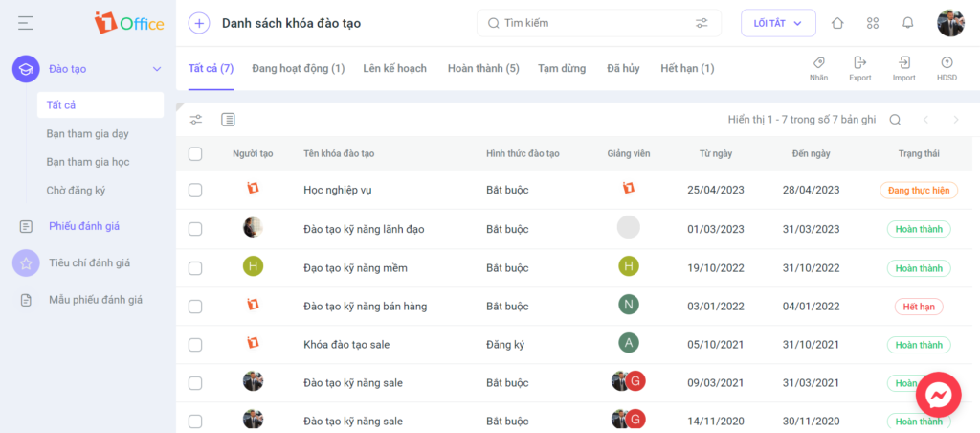Image resolution: width=980 pixels, height=433 pixels.
Task: Select all rows with header checkbox
Action: pos(195,154)
